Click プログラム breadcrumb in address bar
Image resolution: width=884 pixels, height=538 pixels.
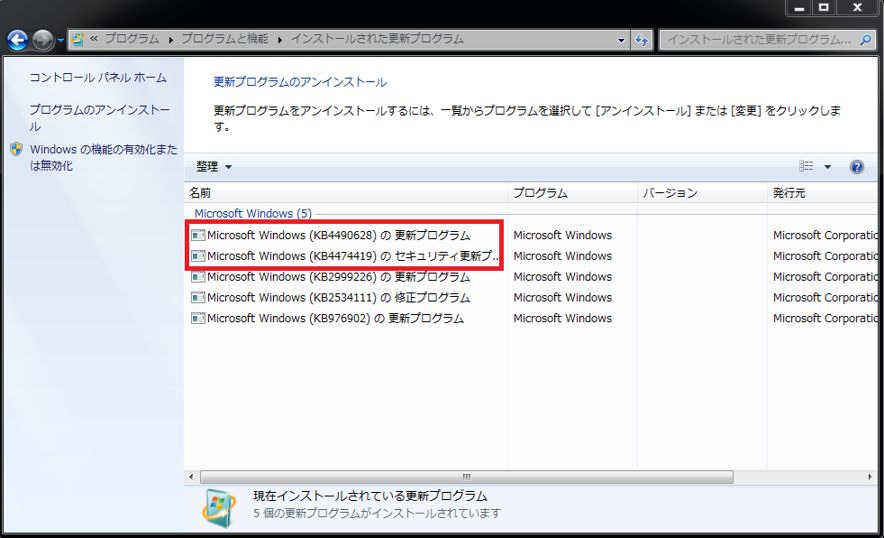(132, 39)
